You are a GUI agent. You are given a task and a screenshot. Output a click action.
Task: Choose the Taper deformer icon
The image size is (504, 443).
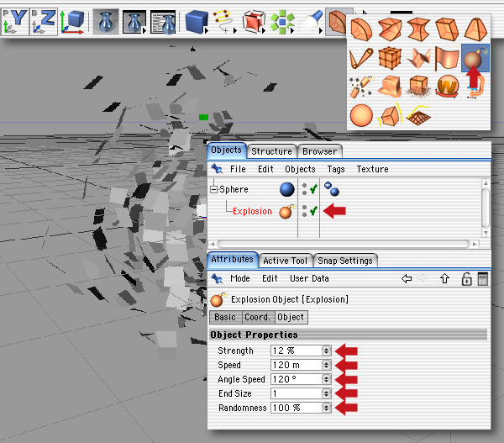pos(475,29)
